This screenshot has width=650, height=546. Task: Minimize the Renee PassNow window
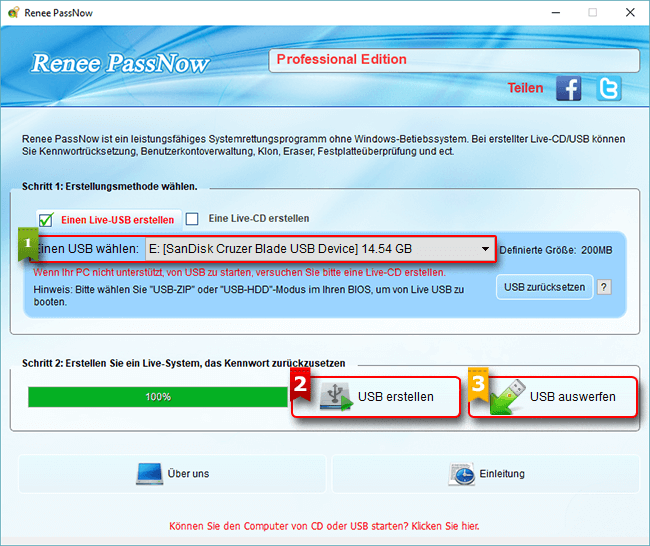pos(556,12)
